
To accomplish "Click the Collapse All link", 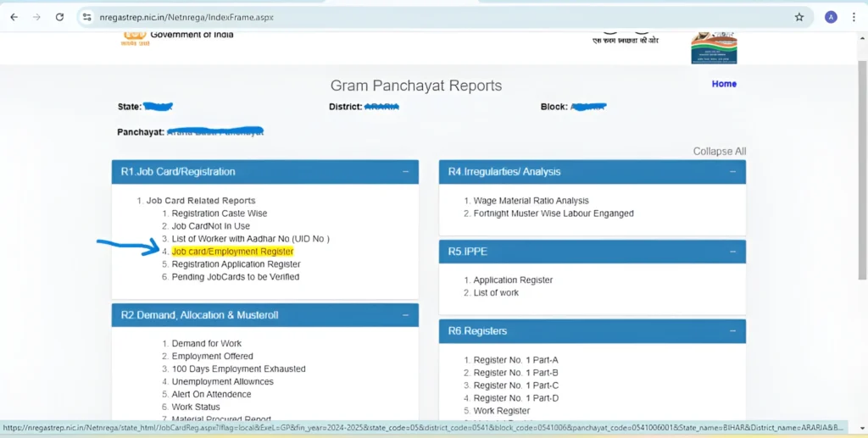I will coord(719,152).
